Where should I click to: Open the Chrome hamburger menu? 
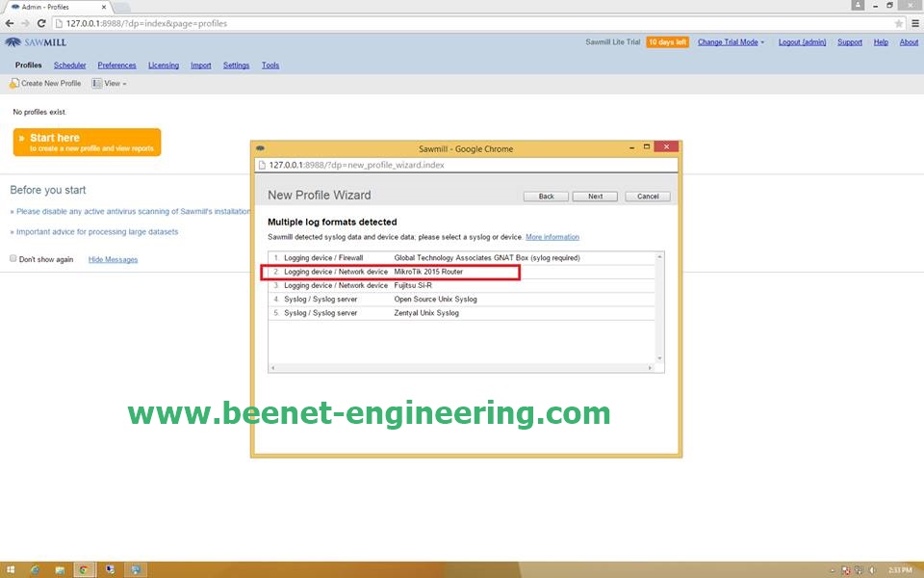914,23
